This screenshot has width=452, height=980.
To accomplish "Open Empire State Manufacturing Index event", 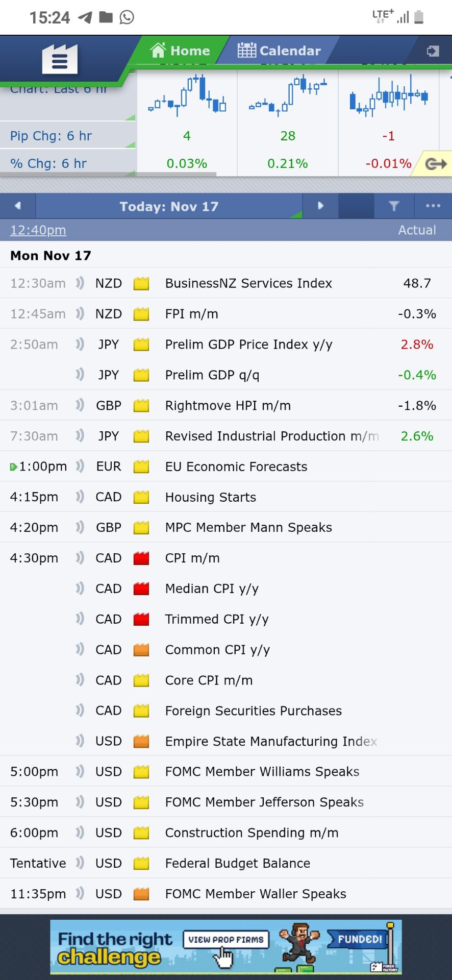I will 271,741.
